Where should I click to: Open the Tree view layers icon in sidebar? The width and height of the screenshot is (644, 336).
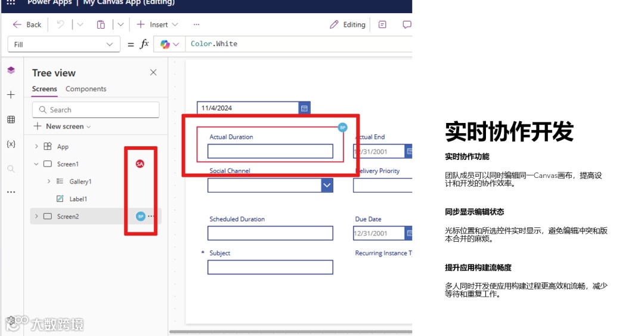pos(11,70)
